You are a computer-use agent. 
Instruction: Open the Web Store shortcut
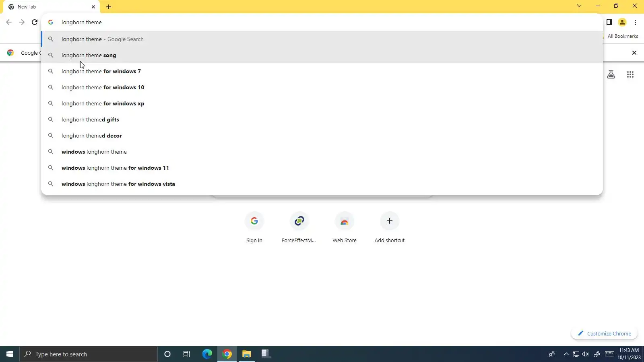point(345,227)
